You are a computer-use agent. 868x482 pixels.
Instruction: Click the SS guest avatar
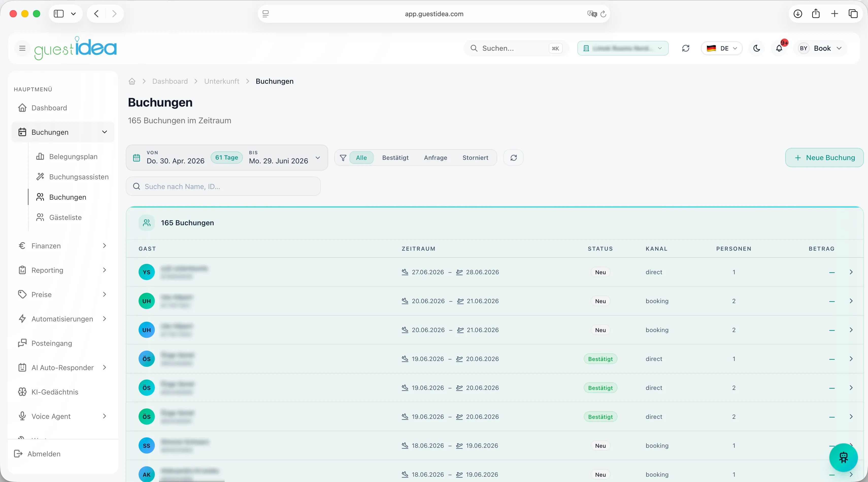point(146,445)
